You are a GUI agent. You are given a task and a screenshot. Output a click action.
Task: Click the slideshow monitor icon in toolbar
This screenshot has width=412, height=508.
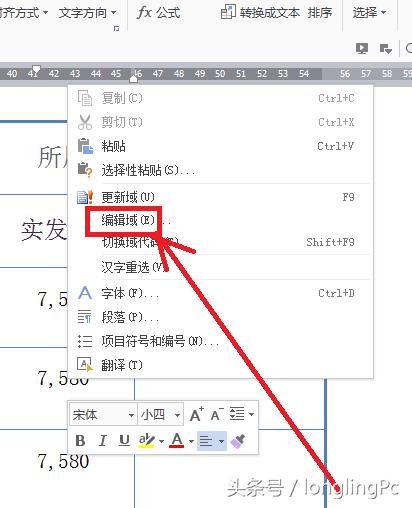coord(362,49)
